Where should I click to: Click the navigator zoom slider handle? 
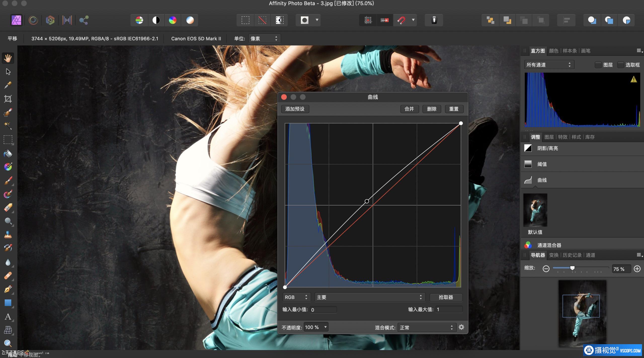click(572, 268)
